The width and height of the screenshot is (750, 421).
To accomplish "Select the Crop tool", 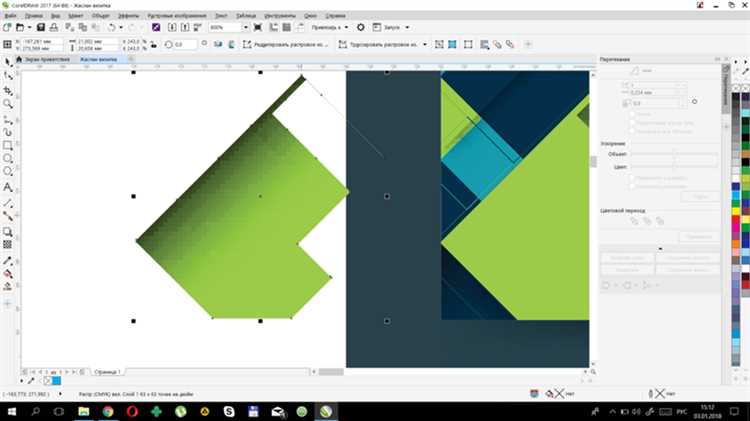I will click(x=8, y=89).
